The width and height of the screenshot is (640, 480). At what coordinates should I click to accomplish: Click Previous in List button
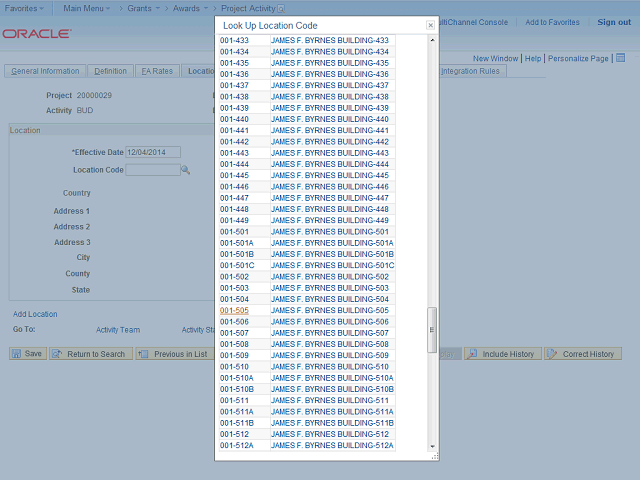pyautogui.click(x=175, y=354)
